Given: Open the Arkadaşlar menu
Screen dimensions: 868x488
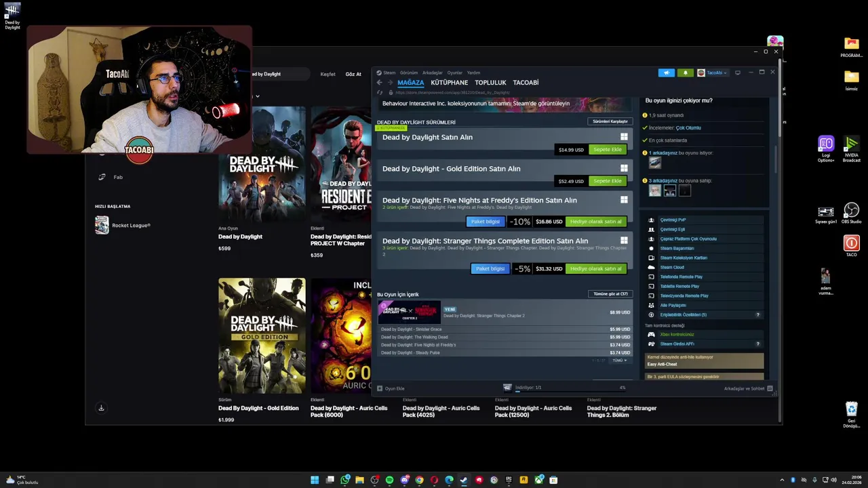Looking at the screenshot, I should [x=432, y=73].
